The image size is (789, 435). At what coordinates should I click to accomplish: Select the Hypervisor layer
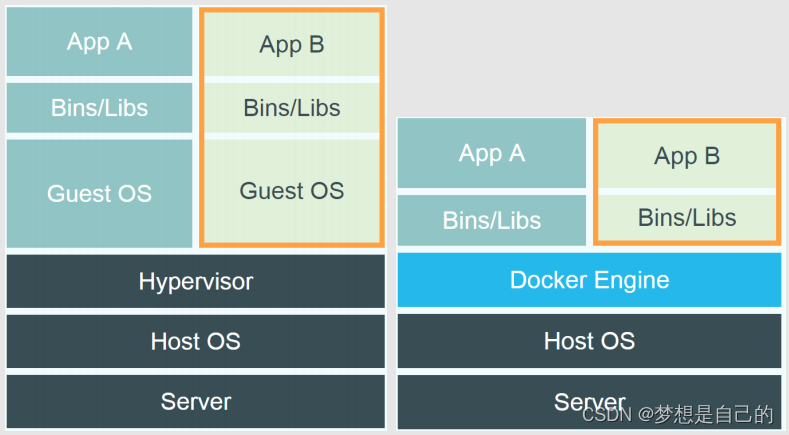[x=196, y=281]
